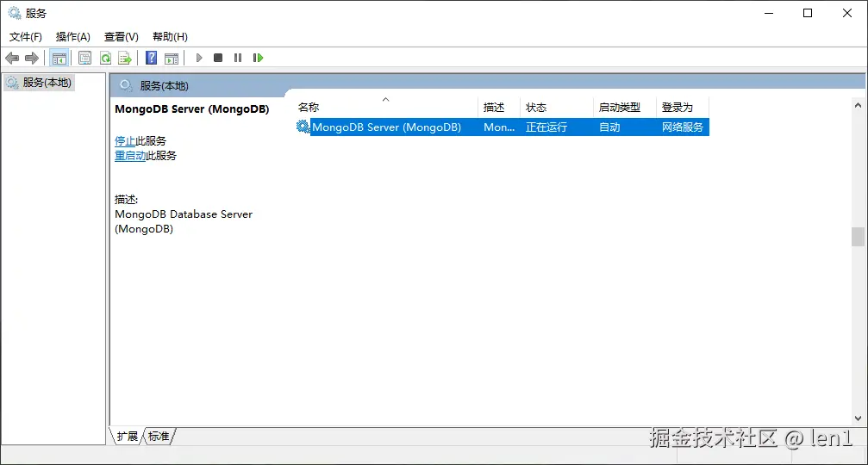Click the 停止 link to stop the service

click(124, 141)
